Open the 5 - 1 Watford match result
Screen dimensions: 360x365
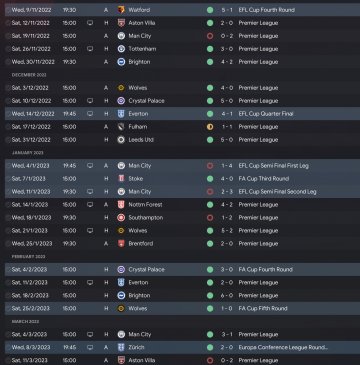point(227,10)
